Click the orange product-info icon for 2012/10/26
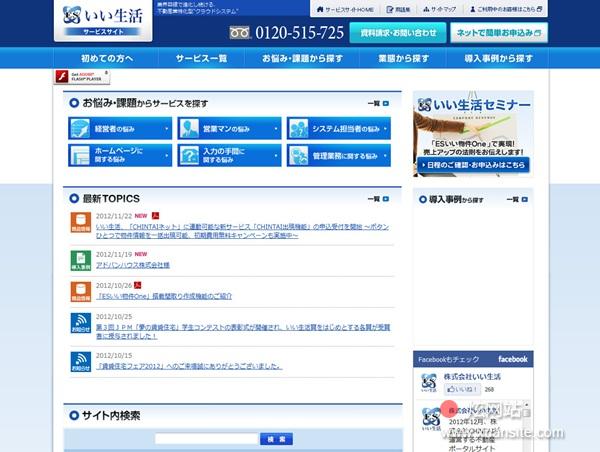Screen dimensions: 600x452 tap(80, 291)
